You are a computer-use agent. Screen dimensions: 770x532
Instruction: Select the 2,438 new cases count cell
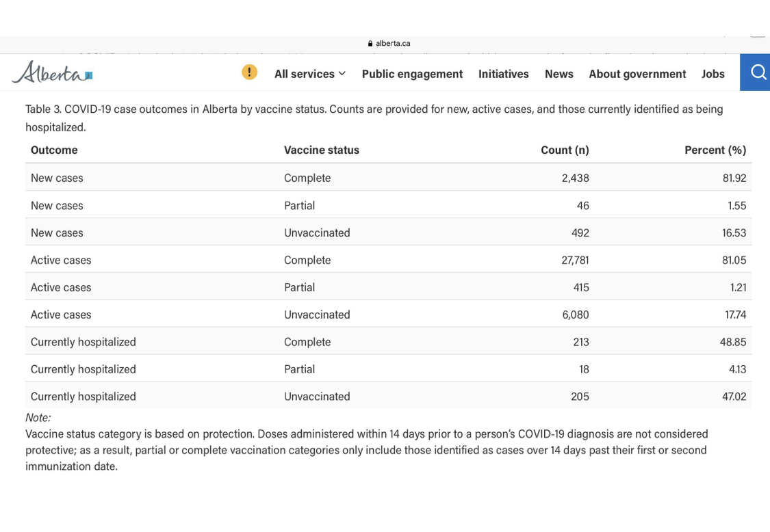tap(575, 178)
